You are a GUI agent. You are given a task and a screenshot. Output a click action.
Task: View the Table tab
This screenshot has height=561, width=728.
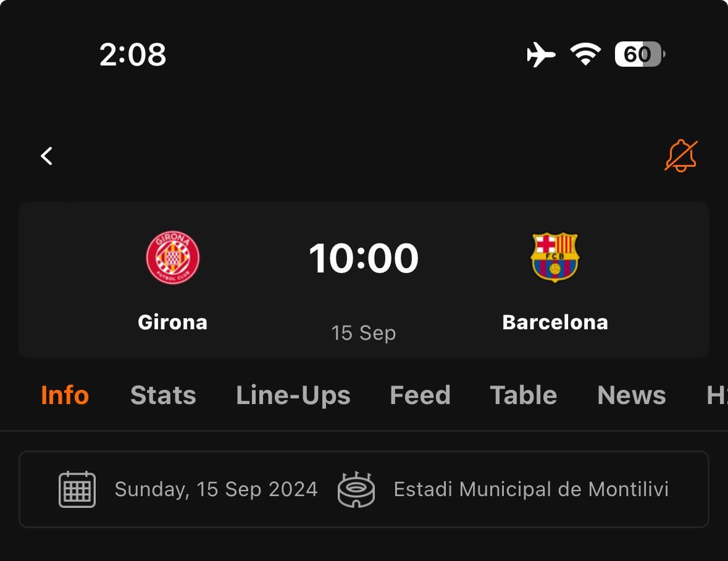[524, 395]
